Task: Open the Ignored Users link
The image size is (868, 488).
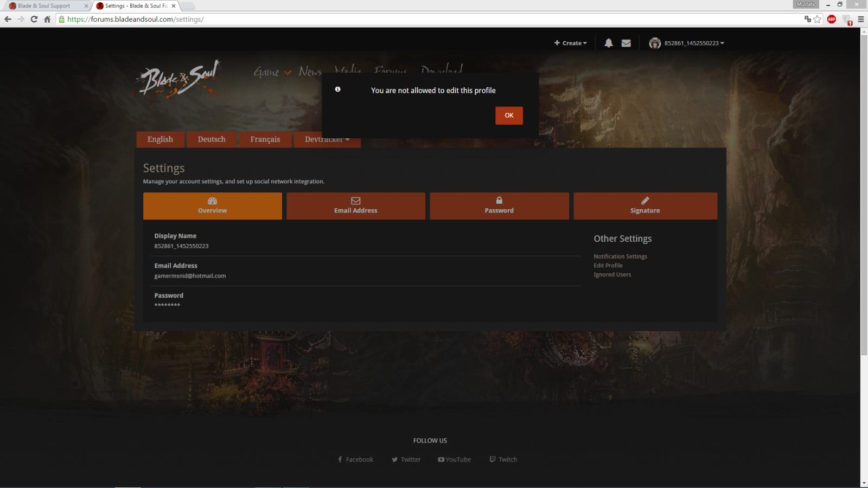Action: (612, 274)
